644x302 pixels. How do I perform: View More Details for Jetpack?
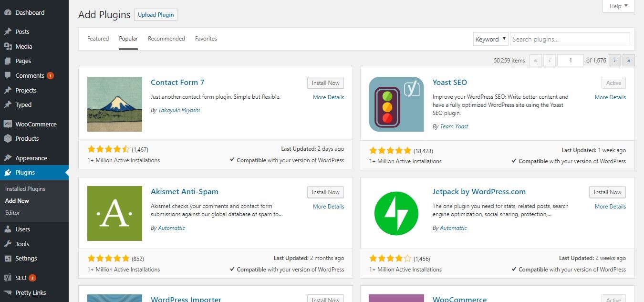coord(610,207)
